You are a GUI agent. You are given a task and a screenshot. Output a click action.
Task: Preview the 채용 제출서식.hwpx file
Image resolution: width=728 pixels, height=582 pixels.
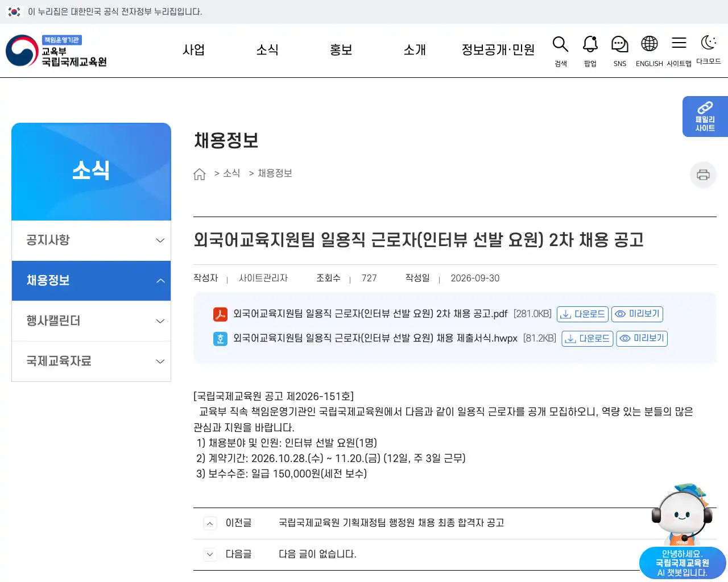click(x=642, y=339)
